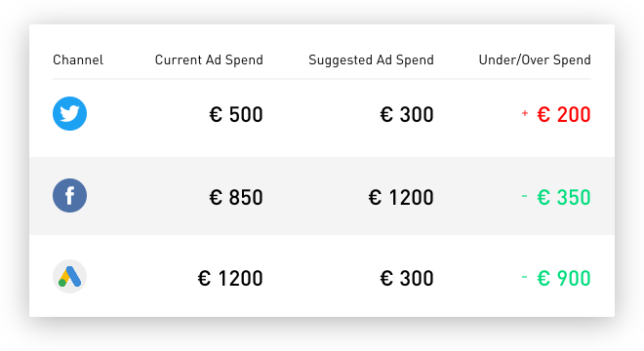Click the minus sign beside € 900
The height and width of the screenshot is (351, 644).
point(525,277)
